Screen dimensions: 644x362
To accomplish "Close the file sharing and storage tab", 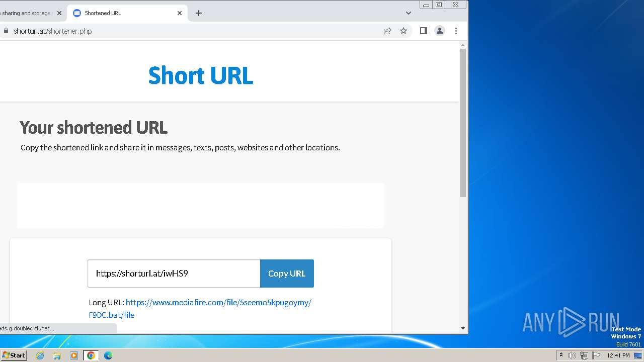I will [x=59, y=13].
